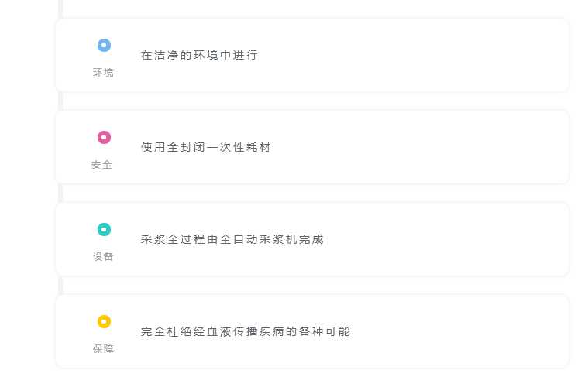Click the pink 安全 circle icon
The height and width of the screenshot is (380, 588).
[x=105, y=138]
